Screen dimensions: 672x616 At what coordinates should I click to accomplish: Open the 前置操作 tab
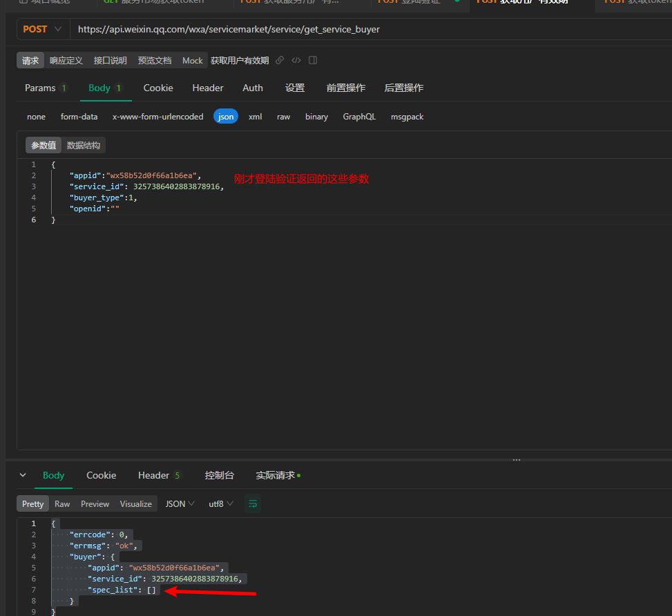click(346, 88)
